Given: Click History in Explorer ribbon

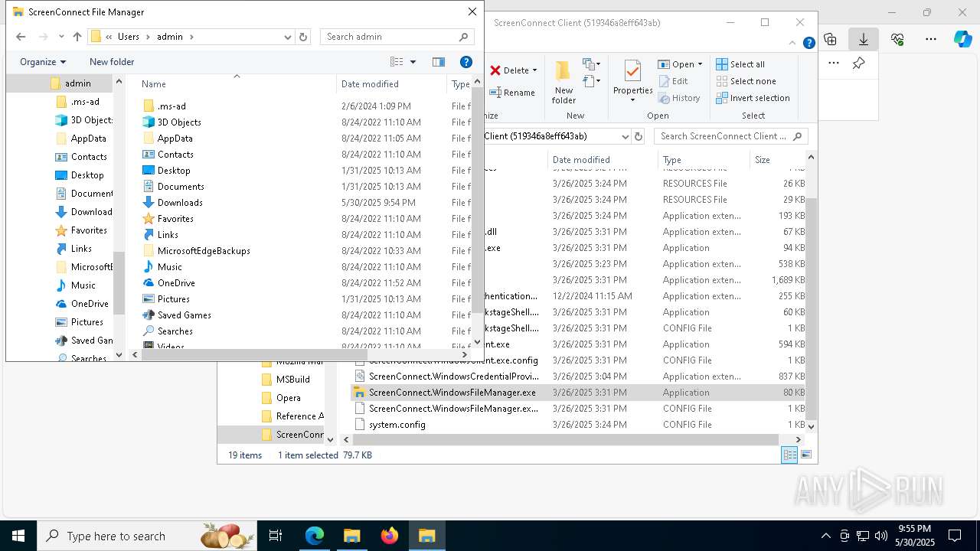Looking at the screenshot, I should click(678, 98).
